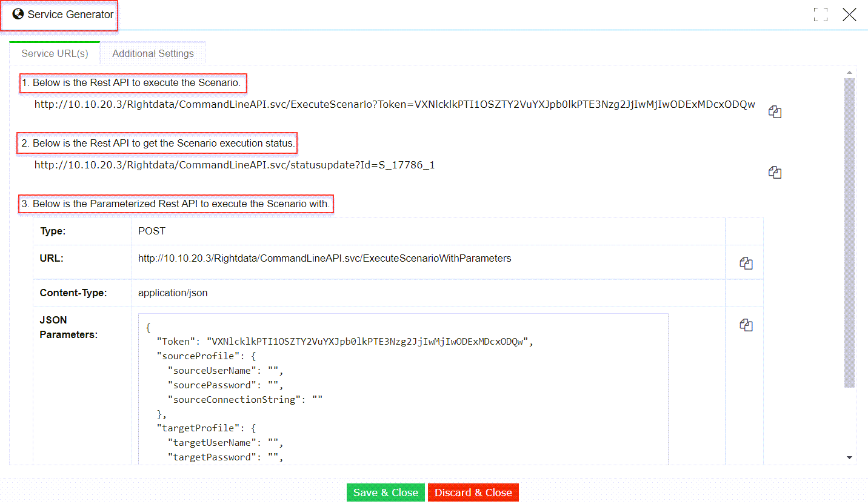
Task: Click the 'Content-Type:' row label
Action: coord(73,293)
